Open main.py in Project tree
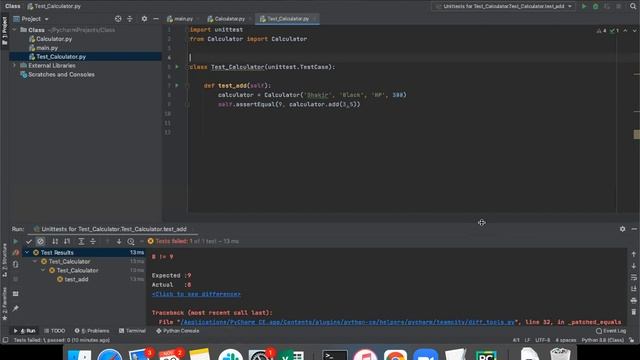 tap(43, 48)
